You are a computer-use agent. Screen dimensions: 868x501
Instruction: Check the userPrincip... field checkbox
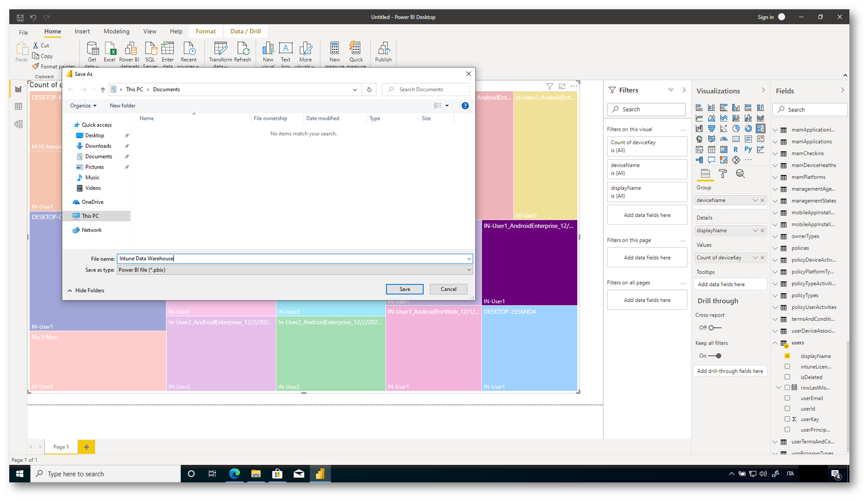pyautogui.click(x=787, y=429)
